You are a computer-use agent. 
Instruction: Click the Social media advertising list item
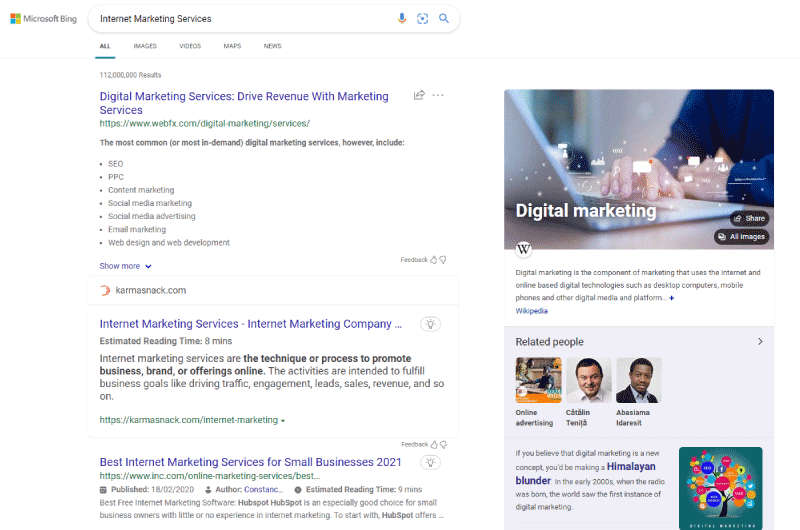[152, 216]
